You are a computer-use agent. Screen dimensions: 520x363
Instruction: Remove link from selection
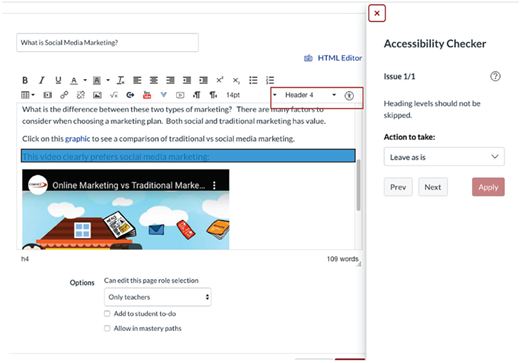[81, 95]
